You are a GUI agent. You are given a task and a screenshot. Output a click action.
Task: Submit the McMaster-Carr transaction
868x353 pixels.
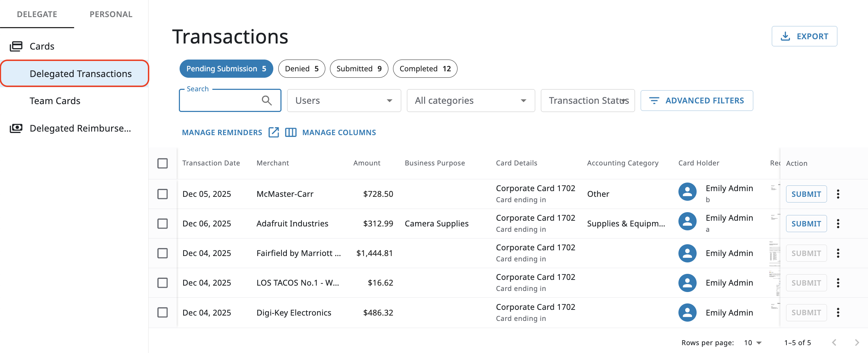click(806, 194)
